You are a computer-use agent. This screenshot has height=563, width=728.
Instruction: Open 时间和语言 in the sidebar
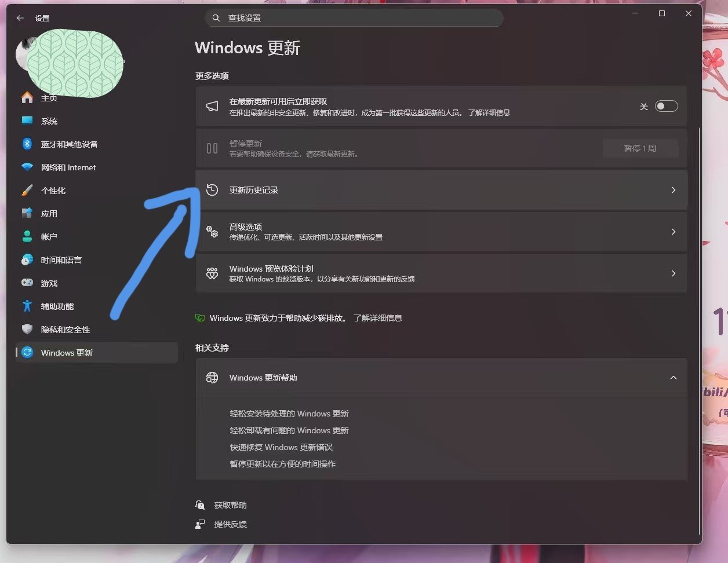(96, 260)
